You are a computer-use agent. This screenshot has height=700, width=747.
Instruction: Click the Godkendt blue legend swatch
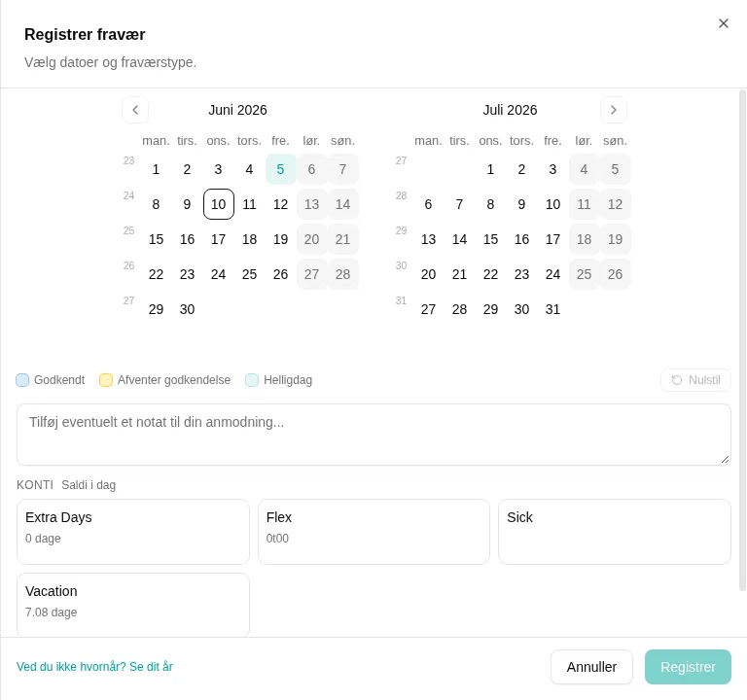(22, 380)
